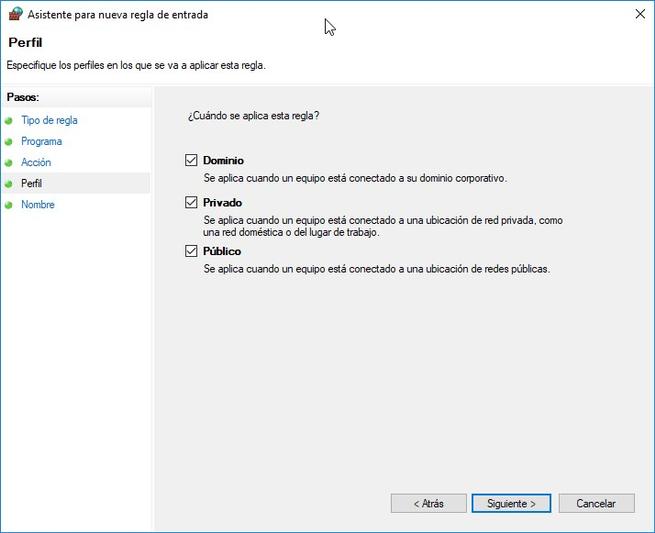
Task: Open the Nombre step
Action: coord(38,205)
